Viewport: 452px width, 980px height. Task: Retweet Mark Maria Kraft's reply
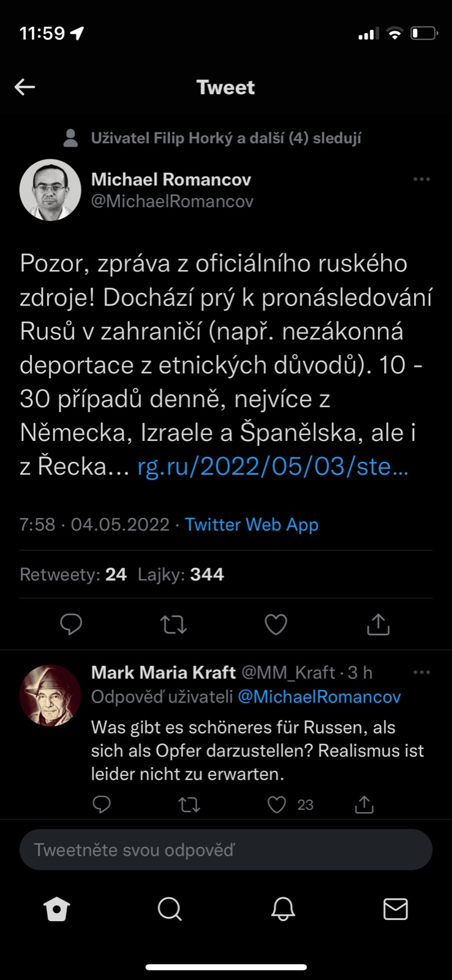pos(189,804)
